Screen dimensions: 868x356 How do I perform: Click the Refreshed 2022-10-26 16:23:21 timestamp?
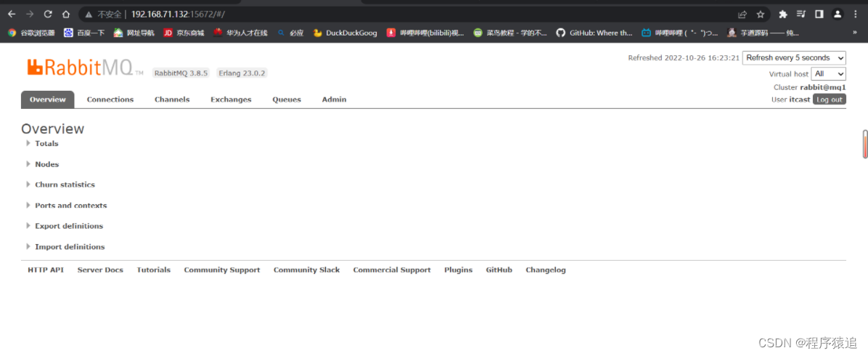pyautogui.click(x=684, y=57)
